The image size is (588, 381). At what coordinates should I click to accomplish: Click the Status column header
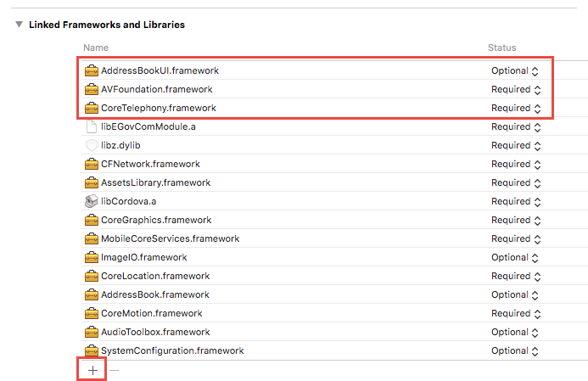click(501, 48)
